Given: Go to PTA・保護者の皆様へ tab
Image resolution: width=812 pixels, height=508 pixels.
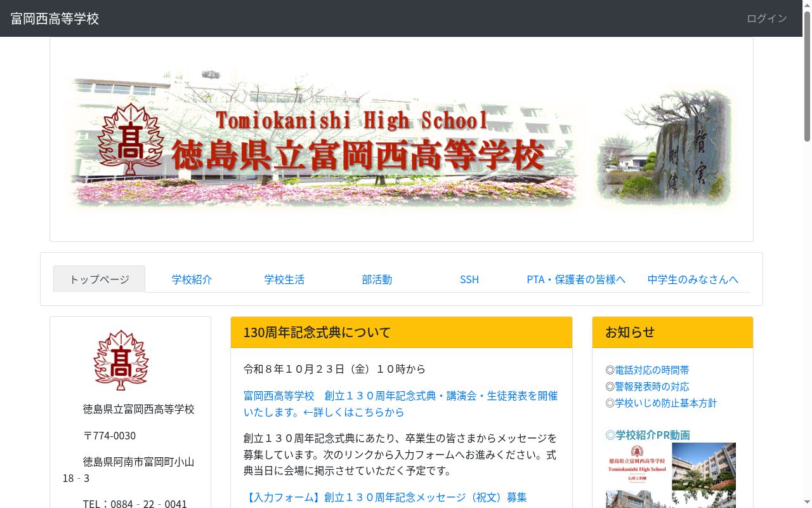Looking at the screenshot, I should 576,279.
